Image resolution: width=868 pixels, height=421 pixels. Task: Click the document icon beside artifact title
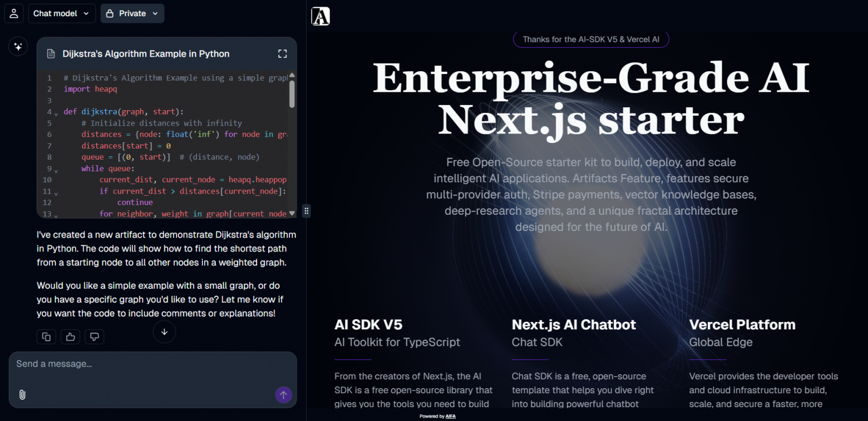(x=51, y=54)
